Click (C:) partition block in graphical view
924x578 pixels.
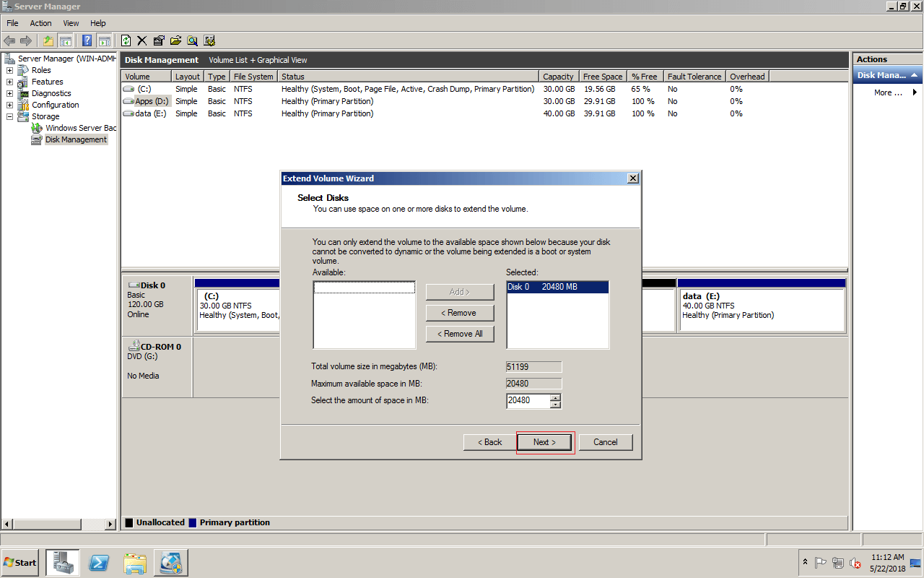tap(238, 309)
